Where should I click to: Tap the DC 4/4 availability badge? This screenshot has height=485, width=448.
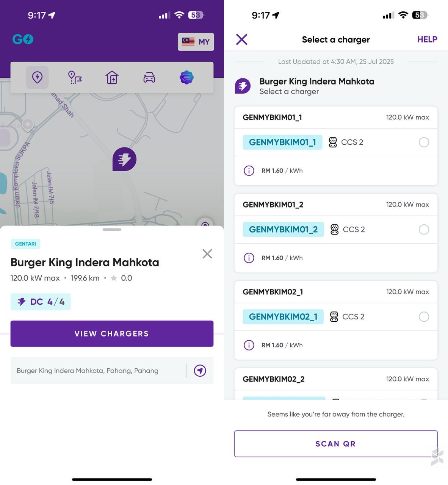[41, 302]
